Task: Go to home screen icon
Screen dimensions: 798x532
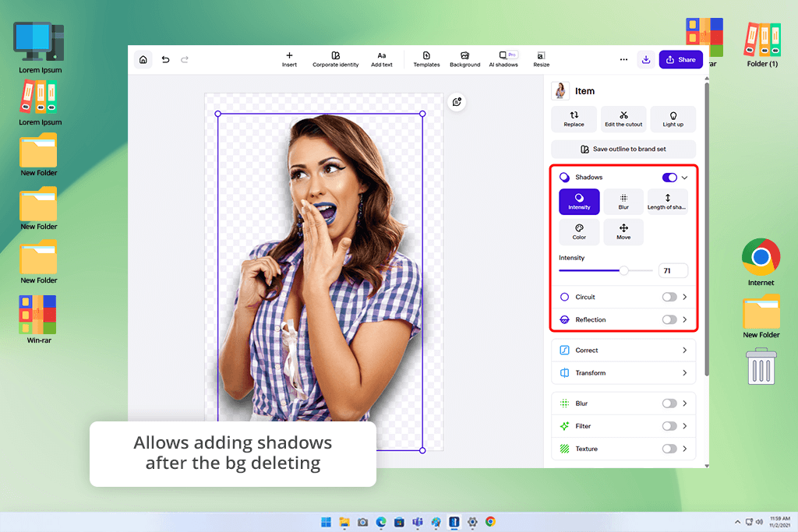Action: 143,59
